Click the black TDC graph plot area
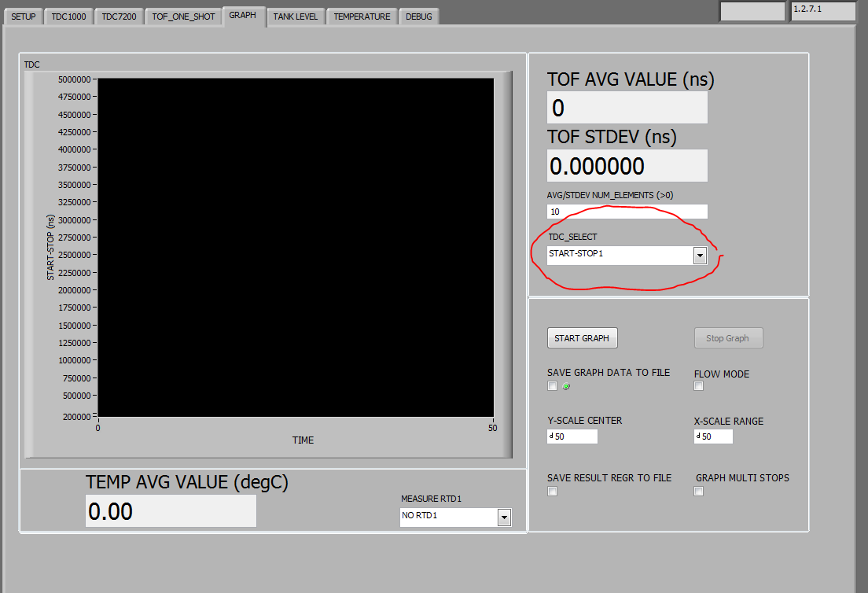The image size is (868, 593). pos(296,248)
